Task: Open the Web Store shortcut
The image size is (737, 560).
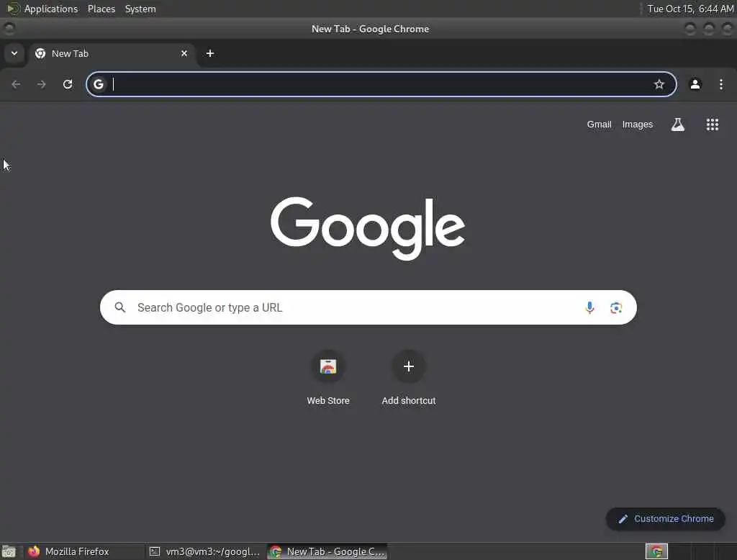Action: (328, 366)
